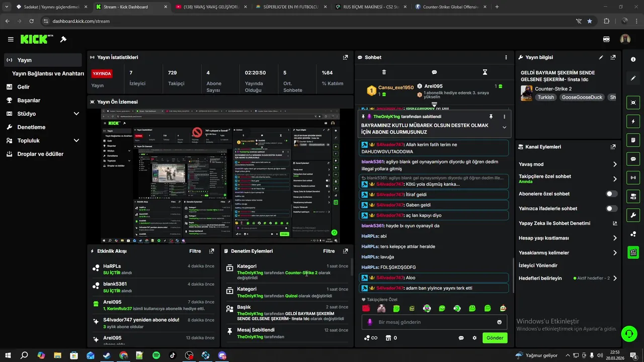The width and height of the screenshot is (644, 362).
Task: Open Steam from the Windows taskbar
Action: point(107,355)
